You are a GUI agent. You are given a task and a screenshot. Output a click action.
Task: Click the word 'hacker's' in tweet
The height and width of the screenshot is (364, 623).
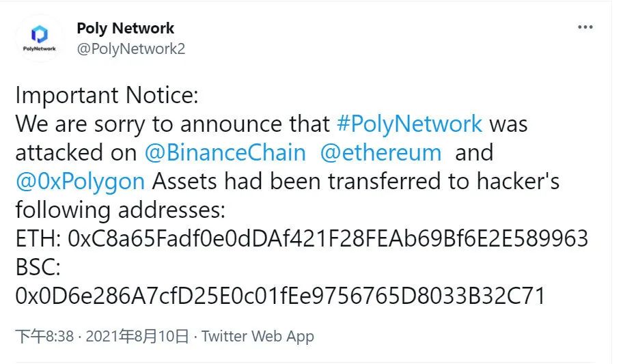point(518,181)
